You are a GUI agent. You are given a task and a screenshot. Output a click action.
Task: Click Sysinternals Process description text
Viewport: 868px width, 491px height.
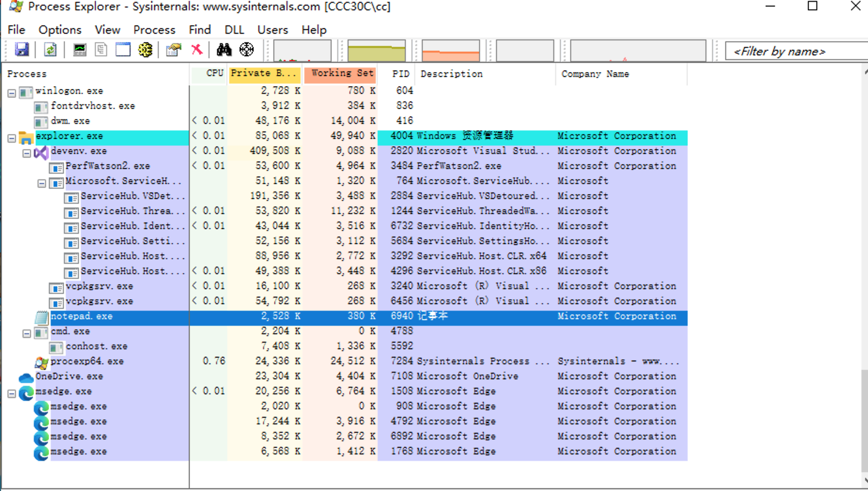[483, 361]
